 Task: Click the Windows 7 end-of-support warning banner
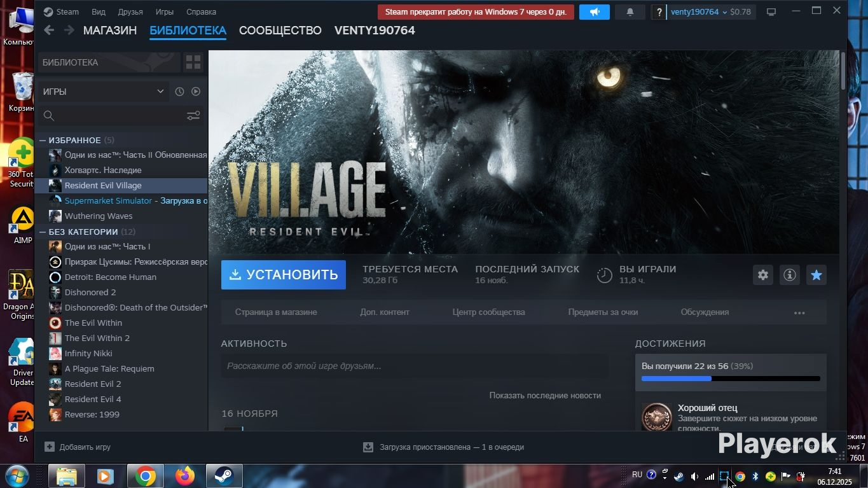tap(476, 12)
